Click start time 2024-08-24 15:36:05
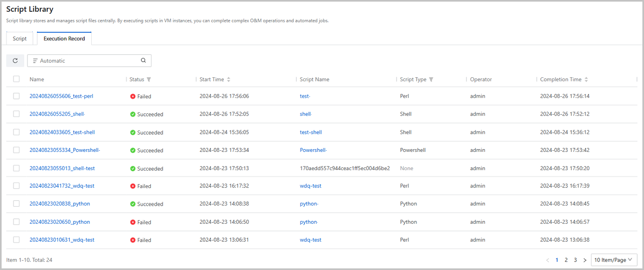The width and height of the screenshot is (644, 270). click(224, 132)
